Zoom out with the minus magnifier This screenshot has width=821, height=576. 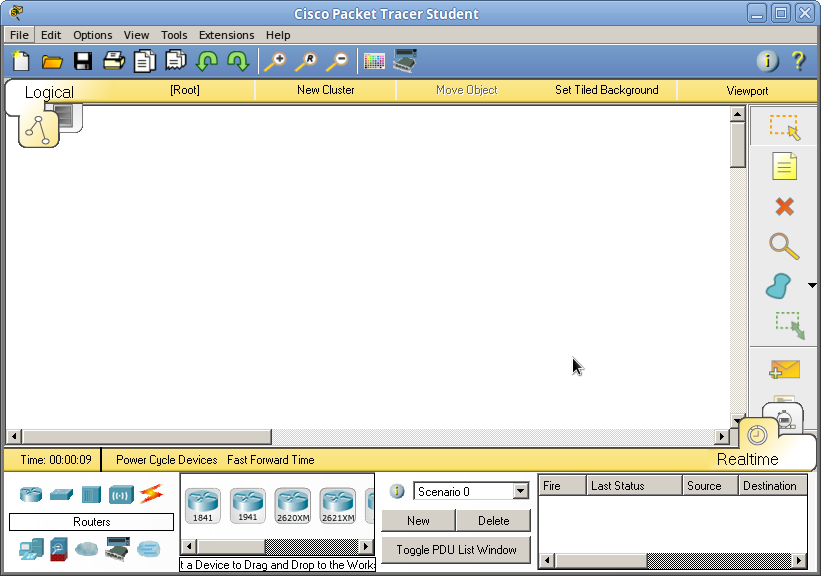337,61
